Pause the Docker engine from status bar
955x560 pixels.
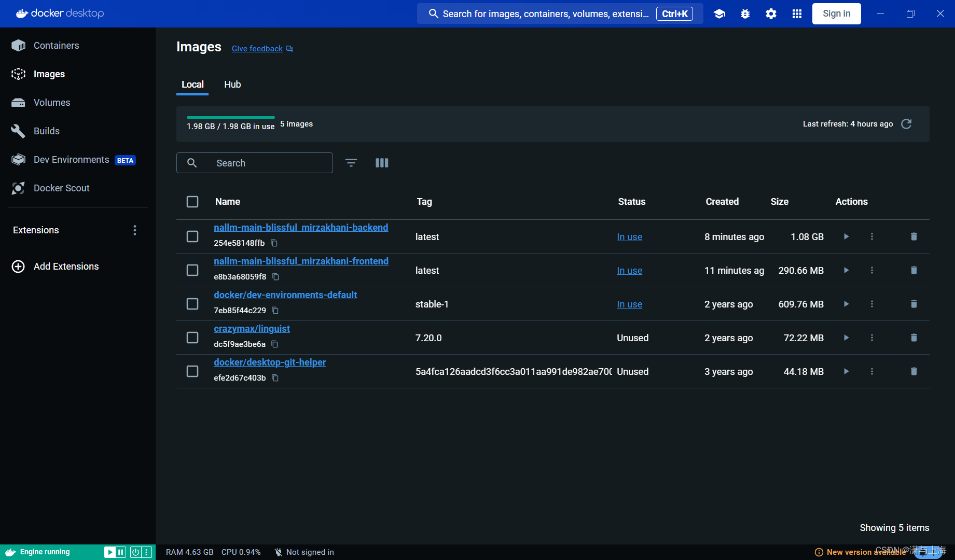tap(121, 552)
